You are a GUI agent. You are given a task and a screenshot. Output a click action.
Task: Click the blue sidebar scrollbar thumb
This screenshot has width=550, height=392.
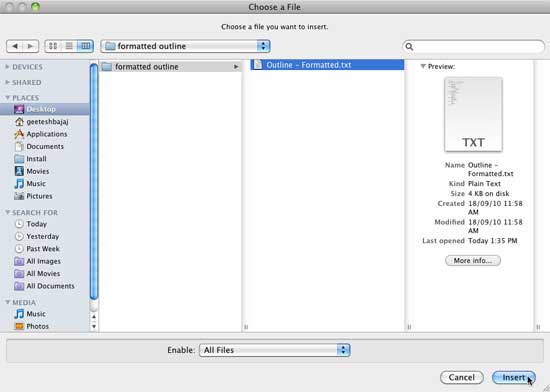(x=94, y=182)
